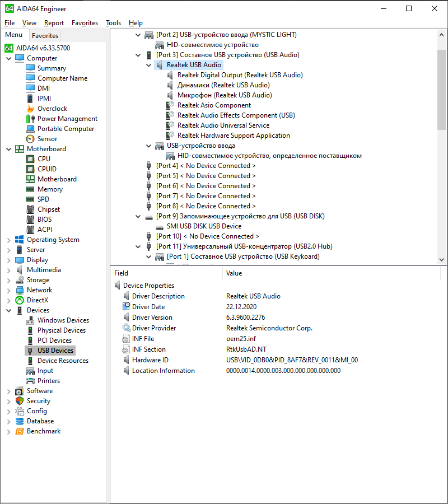The image size is (448, 504).
Task: Click the Sensor gauge icon
Action: (x=30, y=139)
